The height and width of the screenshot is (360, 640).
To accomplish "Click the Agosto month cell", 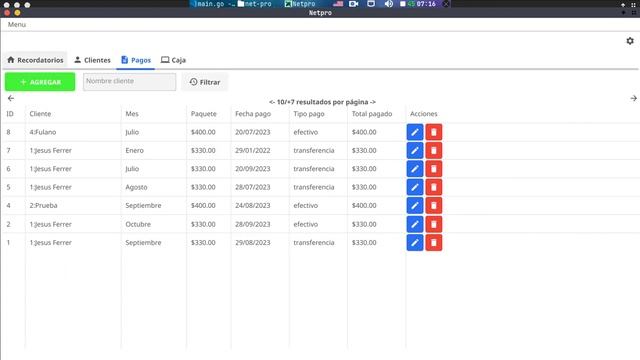I will pyautogui.click(x=136, y=187).
